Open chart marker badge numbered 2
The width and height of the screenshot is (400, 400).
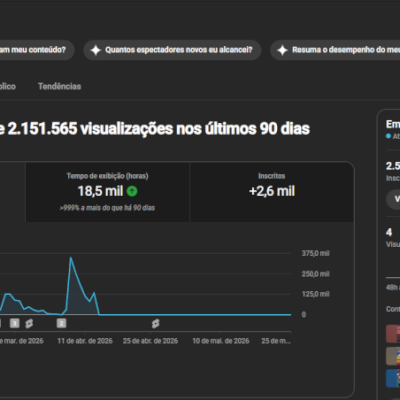pyautogui.click(x=61, y=323)
